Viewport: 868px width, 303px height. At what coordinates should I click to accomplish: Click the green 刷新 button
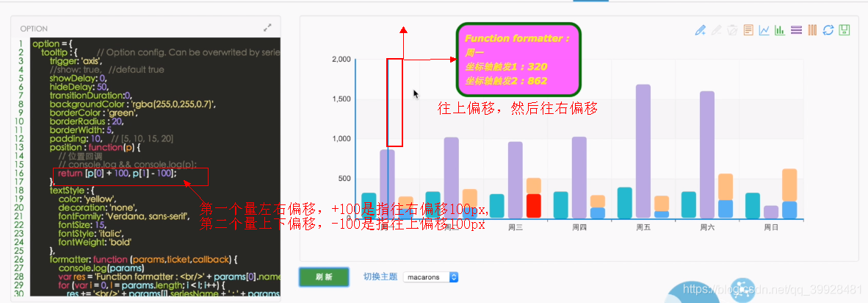[x=324, y=277]
